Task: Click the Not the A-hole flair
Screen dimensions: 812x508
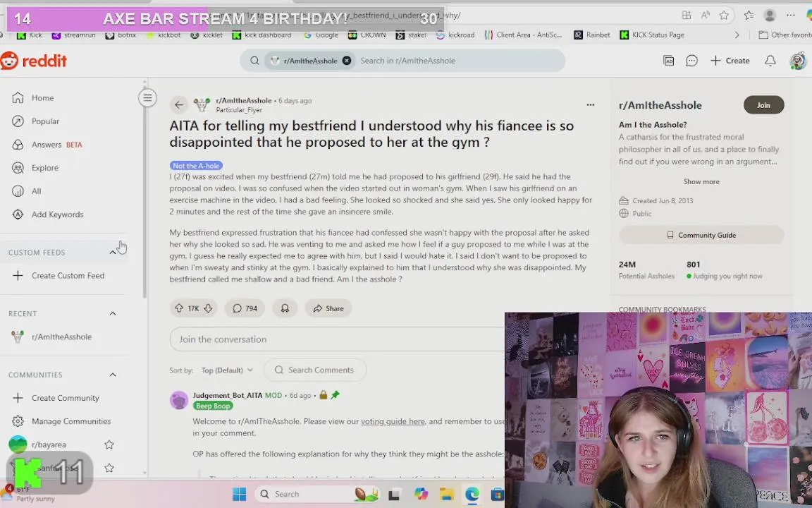Action: 196,166
